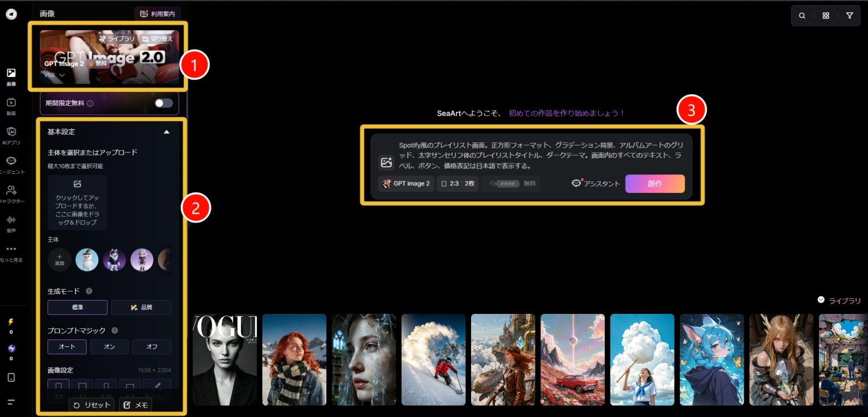Click the search icon at top right
Viewport: 868px width, 417px height.
click(802, 16)
